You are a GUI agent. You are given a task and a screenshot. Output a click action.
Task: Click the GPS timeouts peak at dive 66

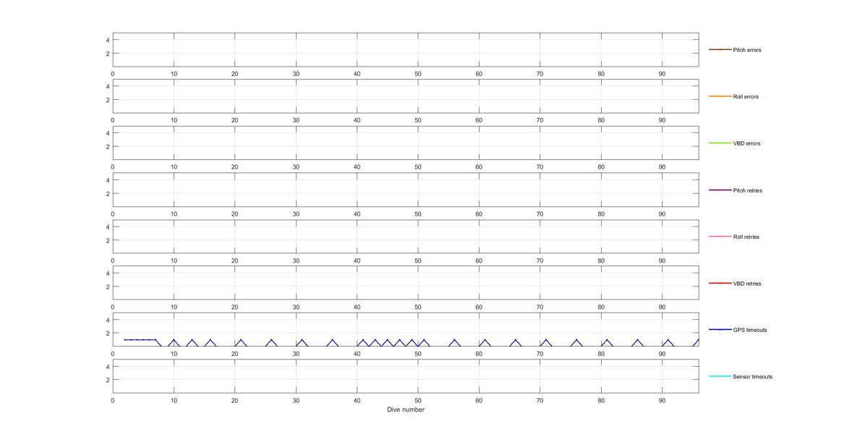[x=516, y=340]
